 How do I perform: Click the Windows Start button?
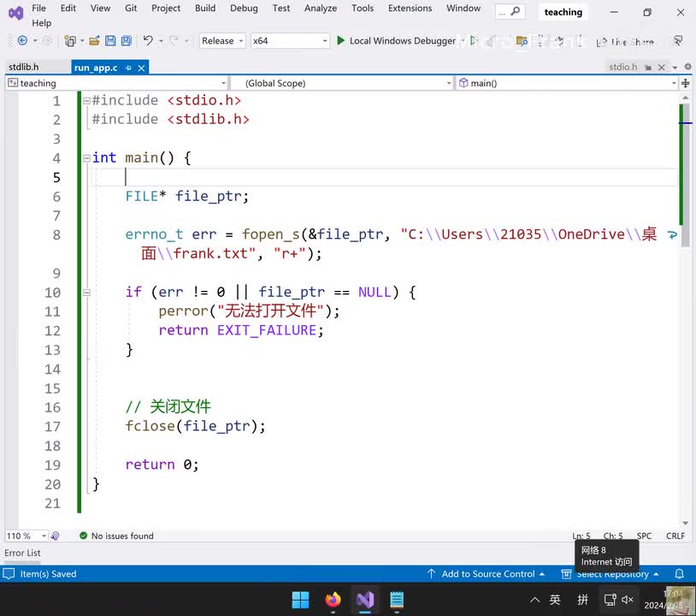[x=300, y=600]
